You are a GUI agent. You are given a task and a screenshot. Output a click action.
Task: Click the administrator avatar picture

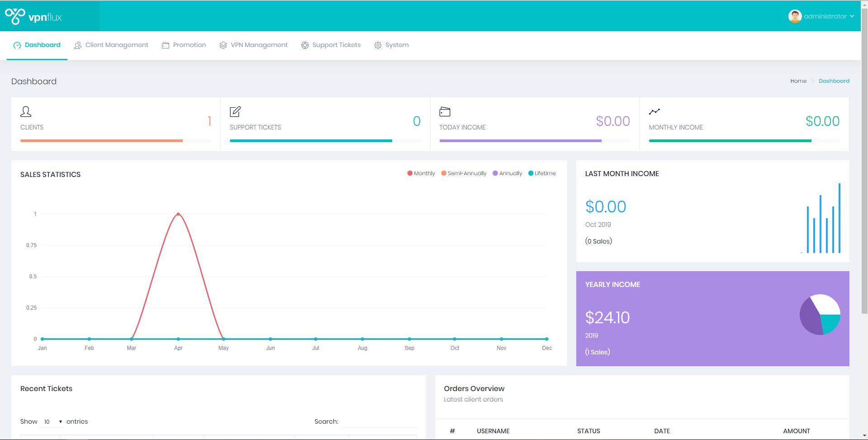794,16
